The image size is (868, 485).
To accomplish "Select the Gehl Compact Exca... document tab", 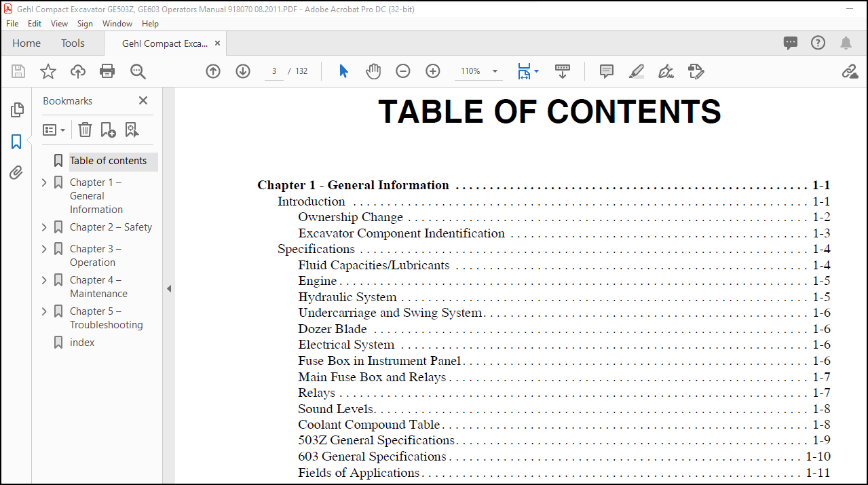I will 165,43.
